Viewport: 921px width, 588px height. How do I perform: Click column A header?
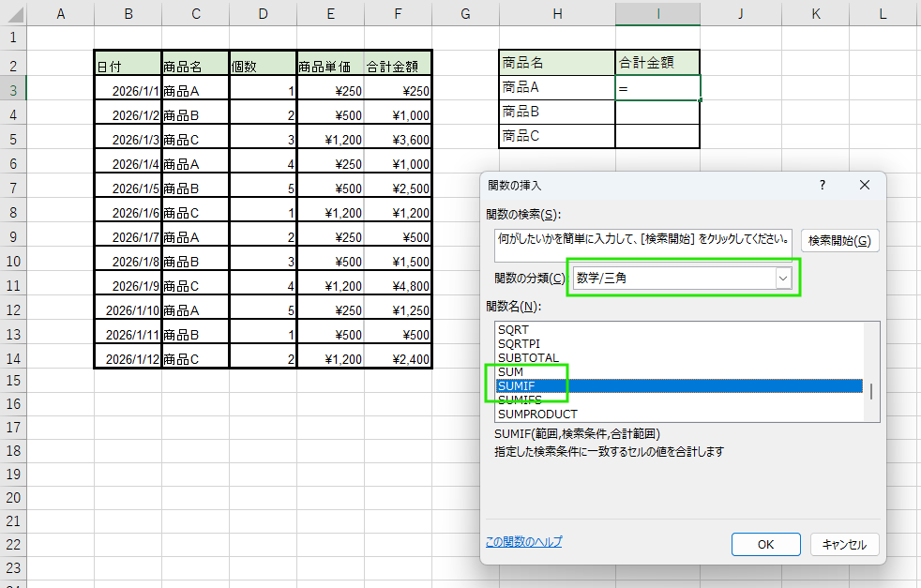pyautogui.click(x=61, y=13)
